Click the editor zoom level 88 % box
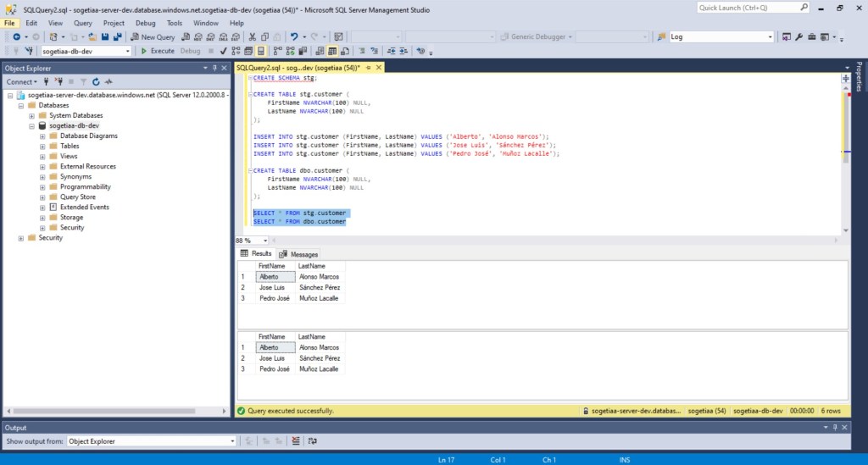This screenshot has height=465, width=868. click(245, 241)
